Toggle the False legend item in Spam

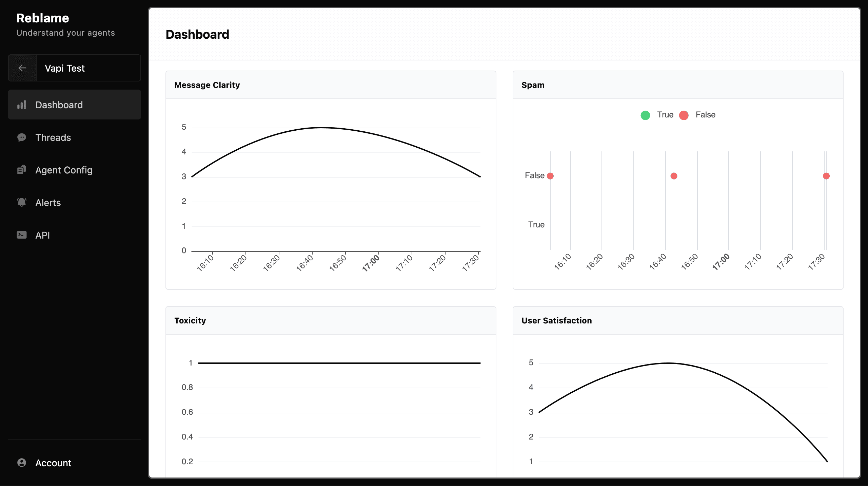point(705,115)
